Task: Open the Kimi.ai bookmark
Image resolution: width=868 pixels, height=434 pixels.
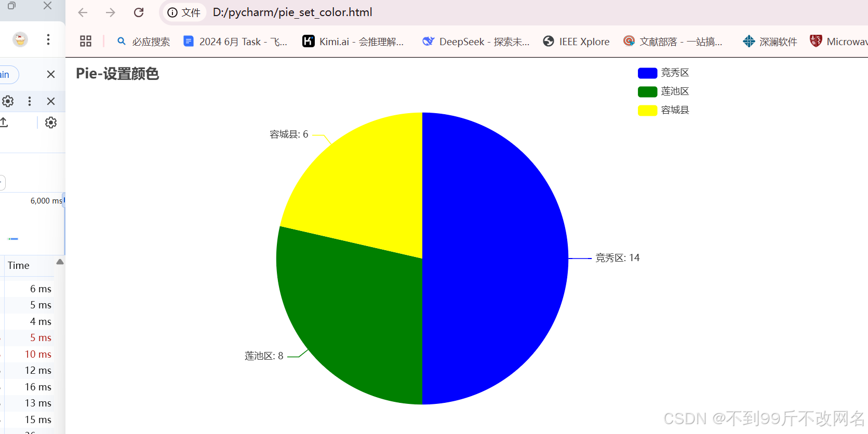Action: [x=353, y=42]
